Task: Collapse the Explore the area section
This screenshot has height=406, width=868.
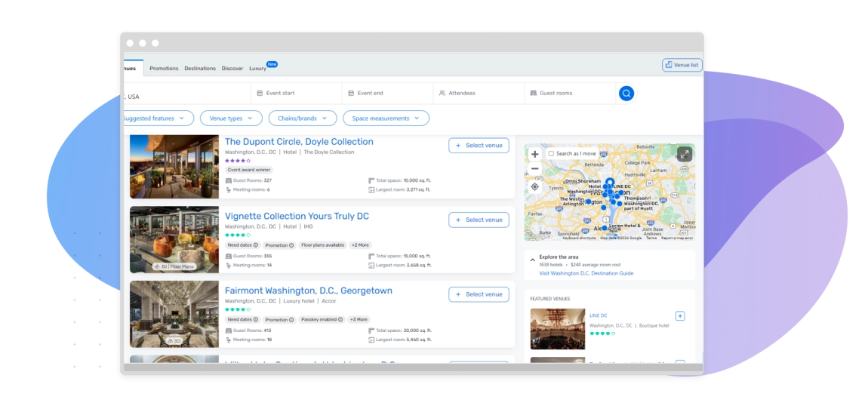Action: [x=533, y=260]
